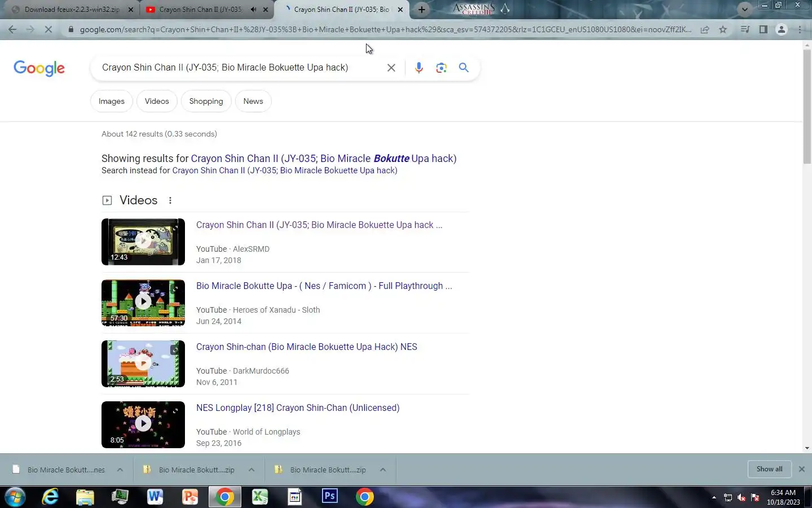Image resolution: width=812 pixels, height=508 pixels.
Task: Play the 57:30 video thumbnail
Action: tap(143, 303)
